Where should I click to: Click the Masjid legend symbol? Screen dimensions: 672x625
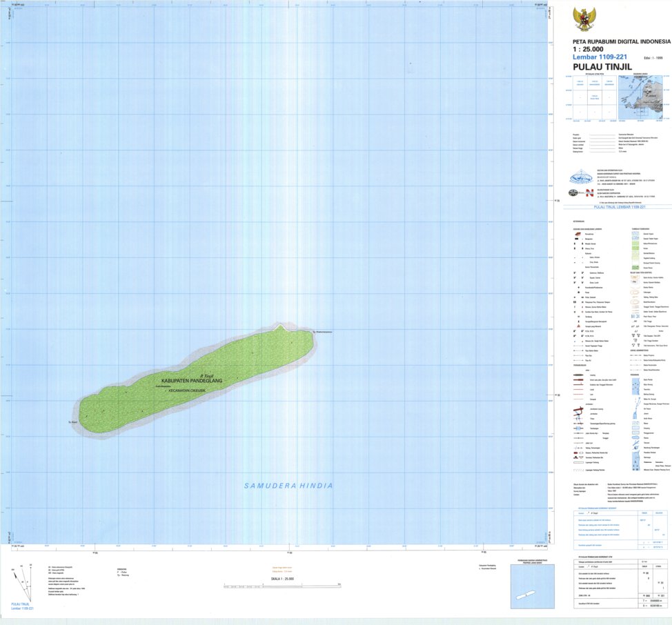574,244
